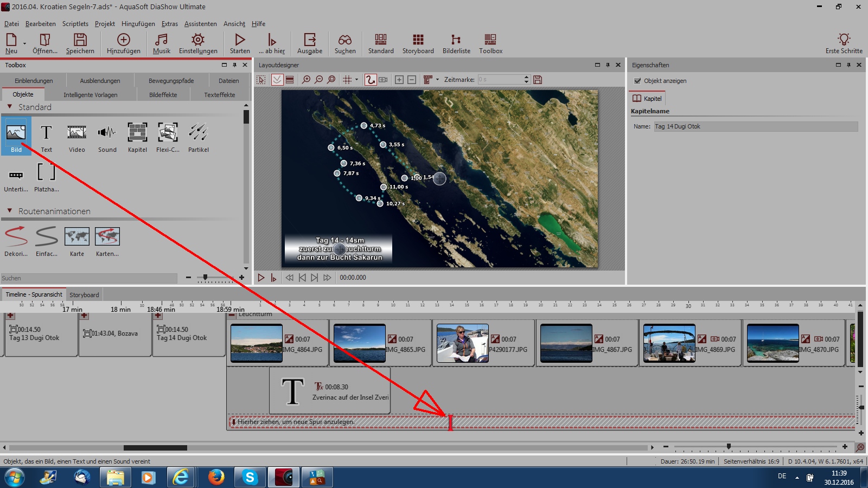Screen dimensions: 868x488
Task: Collapse the Routenanimationen section
Action: pyautogui.click(x=10, y=211)
